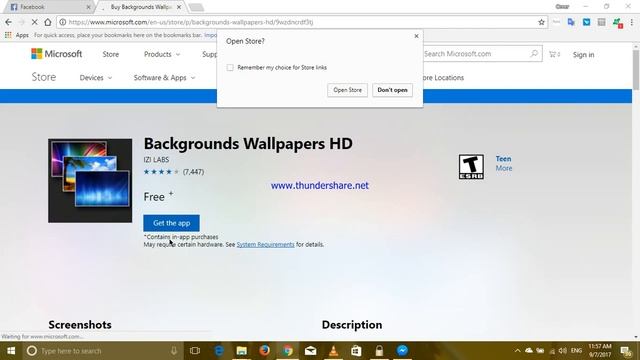Image resolution: width=640 pixels, height=360 pixels.
Task: Open Google Translate extension icon
Action: 571,22
